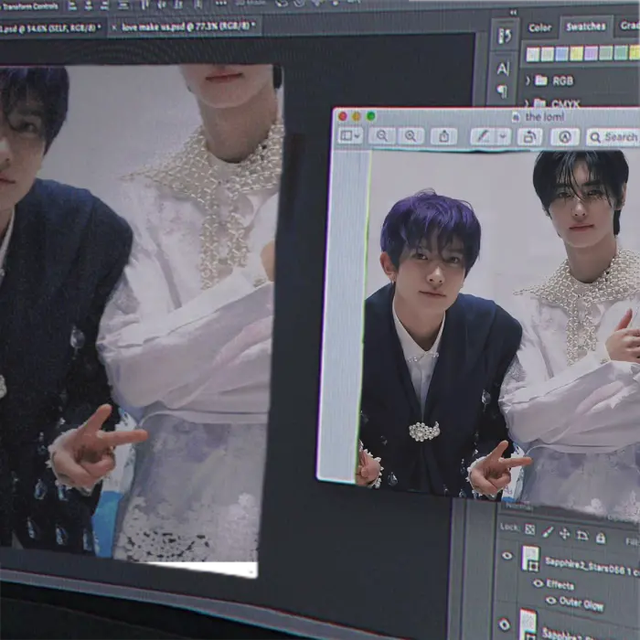Open the Character panel icon

click(x=503, y=68)
